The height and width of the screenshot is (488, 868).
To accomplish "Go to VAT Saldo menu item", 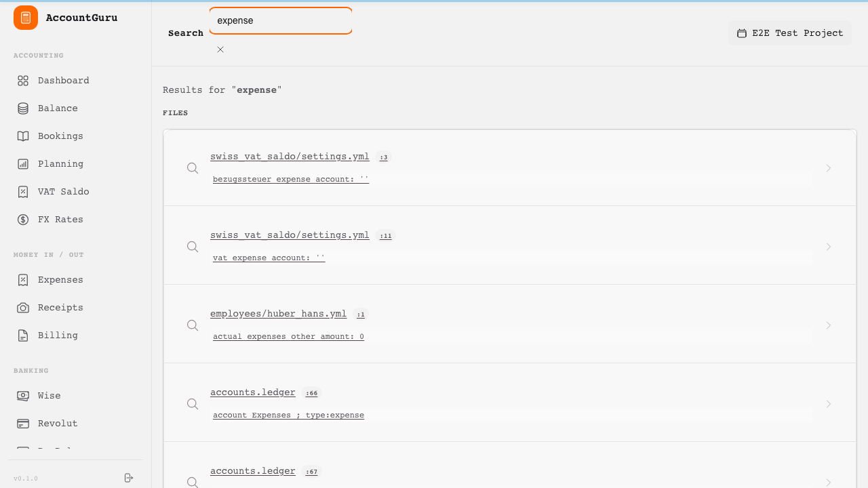I will [63, 192].
